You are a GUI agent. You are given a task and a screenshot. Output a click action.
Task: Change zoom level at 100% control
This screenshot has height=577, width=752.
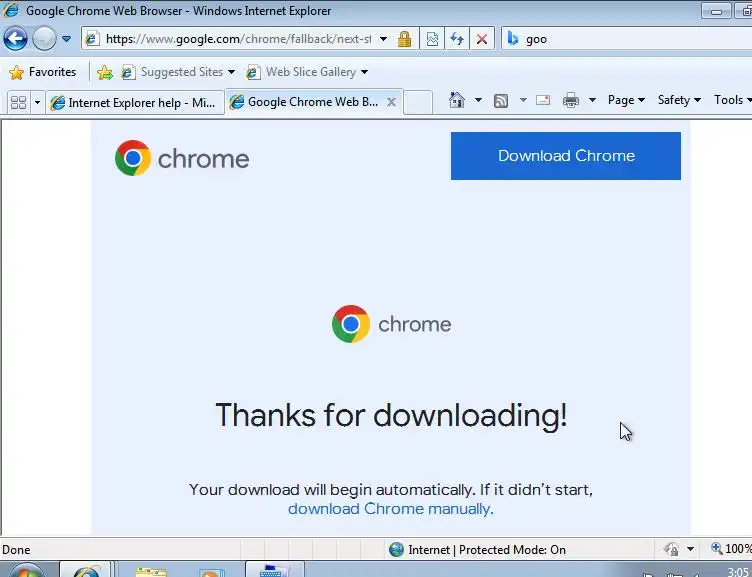[x=731, y=549]
